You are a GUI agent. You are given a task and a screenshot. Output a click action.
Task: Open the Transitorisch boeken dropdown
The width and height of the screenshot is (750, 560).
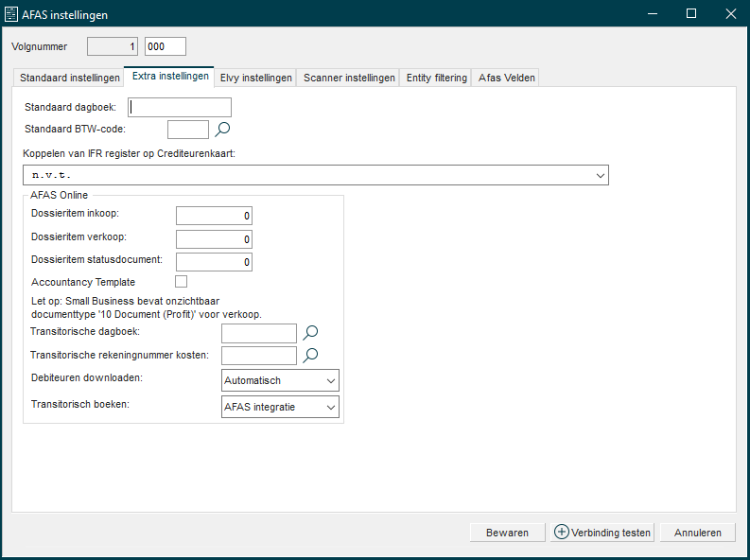280,407
